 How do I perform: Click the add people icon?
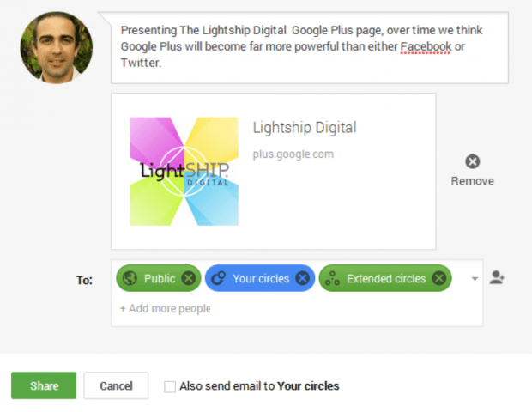click(497, 277)
